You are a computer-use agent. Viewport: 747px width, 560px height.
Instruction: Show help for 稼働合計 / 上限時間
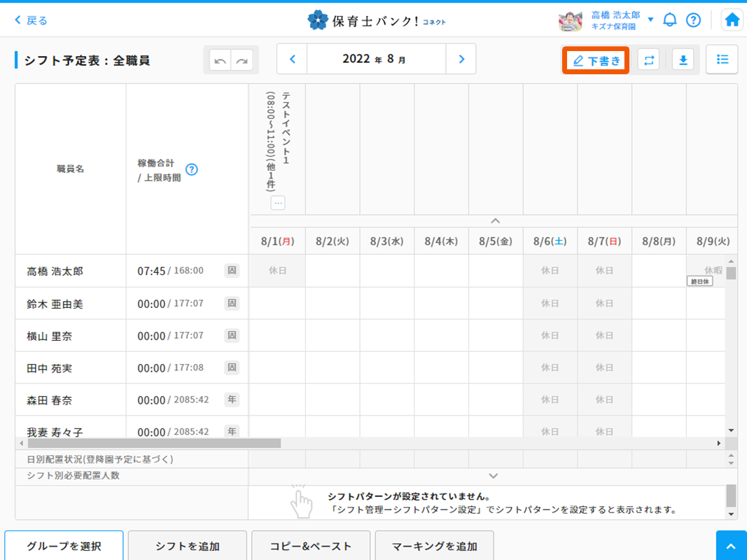[x=191, y=169]
